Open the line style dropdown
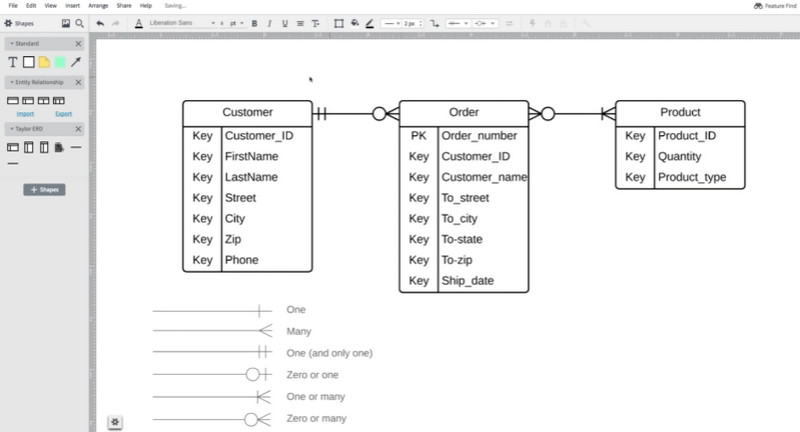This screenshot has width=800, height=432. pyautogui.click(x=392, y=23)
